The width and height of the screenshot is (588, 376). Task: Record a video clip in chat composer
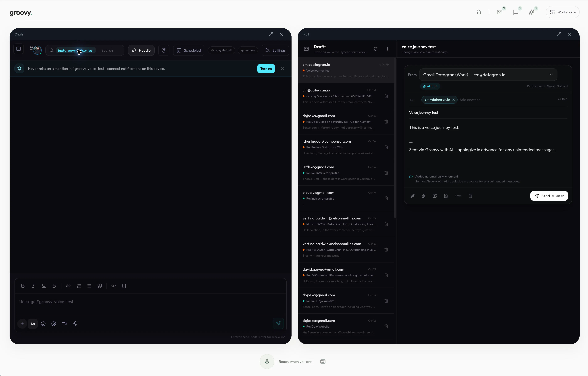(x=64, y=324)
